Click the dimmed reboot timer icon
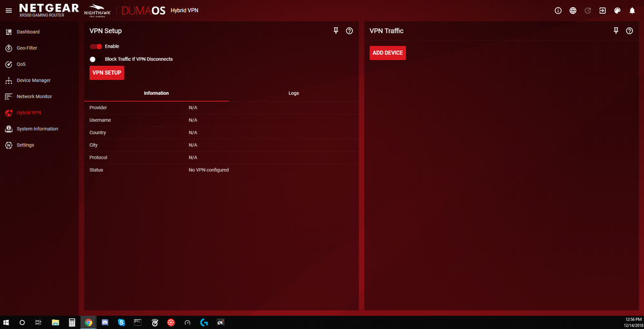644x329 pixels. pyautogui.click(x=588, y=11)
